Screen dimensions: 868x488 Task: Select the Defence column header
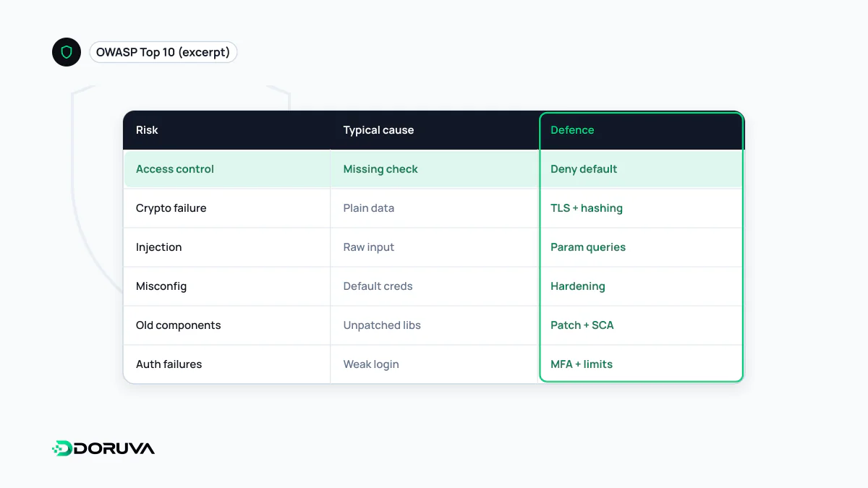pos(572,130)
